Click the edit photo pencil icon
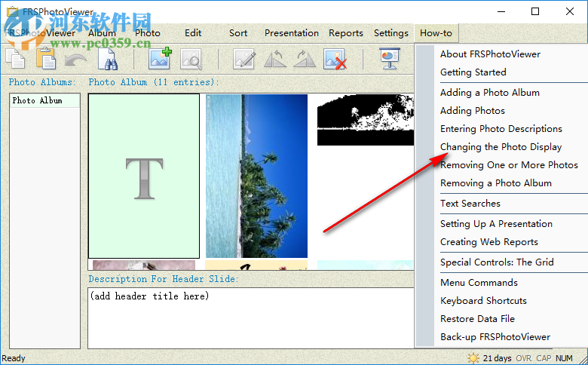Image resolution: width=588 pixels, height=365 pixels. coord(244,60)
